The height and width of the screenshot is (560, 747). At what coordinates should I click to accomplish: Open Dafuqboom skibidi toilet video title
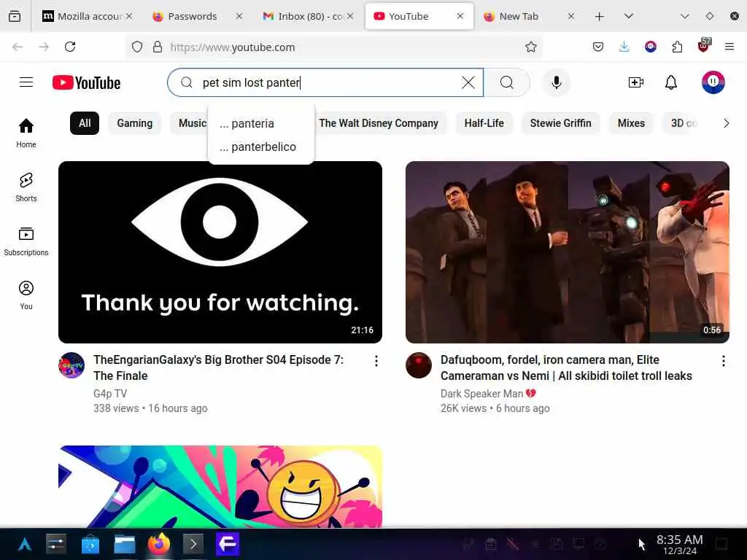coord(566,367)
